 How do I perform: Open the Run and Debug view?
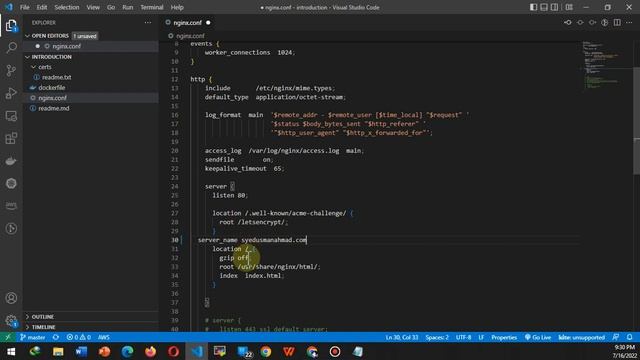point(11,93)
